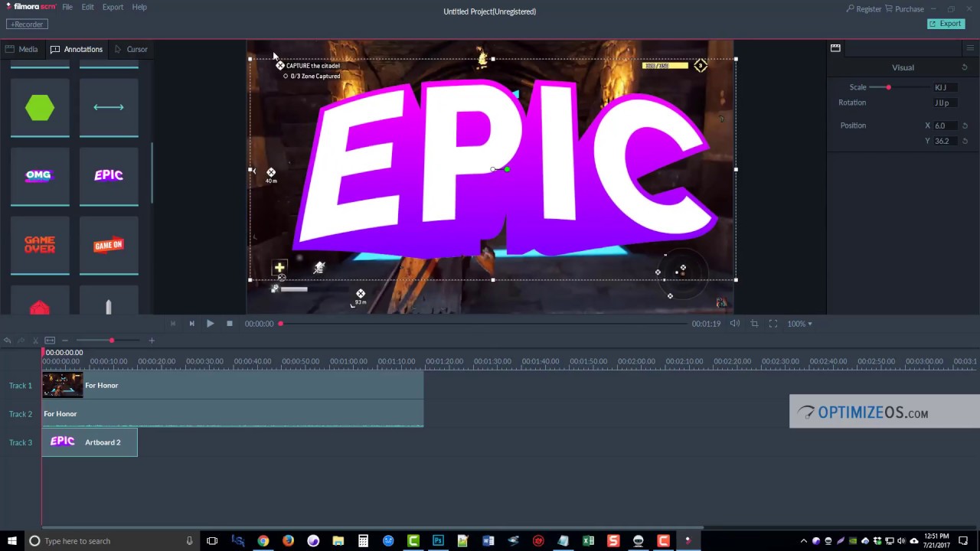Reset the Position X value

pos(965,126)
